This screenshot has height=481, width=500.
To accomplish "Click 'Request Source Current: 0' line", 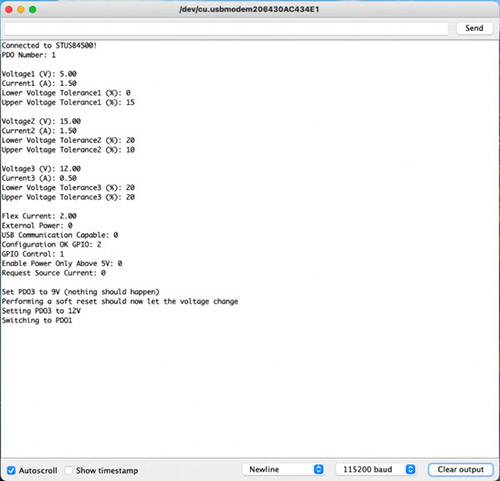I will (x=54, y=273).
